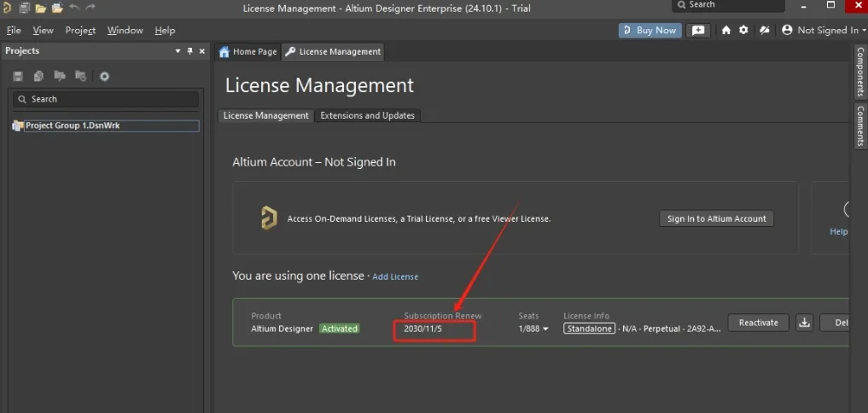Click the Help link at right edge
The width and height of the screenshot is (868, 413).
(839, 231)
